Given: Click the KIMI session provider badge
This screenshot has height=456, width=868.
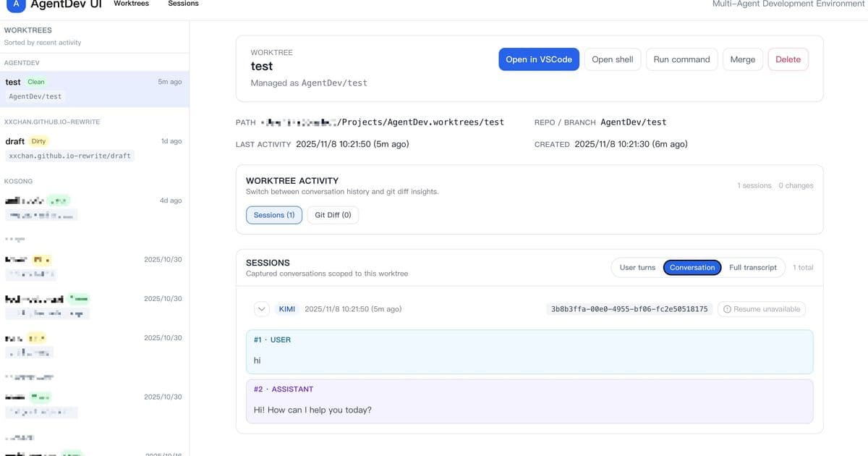Looking at the screenshot, I should 287,308.
